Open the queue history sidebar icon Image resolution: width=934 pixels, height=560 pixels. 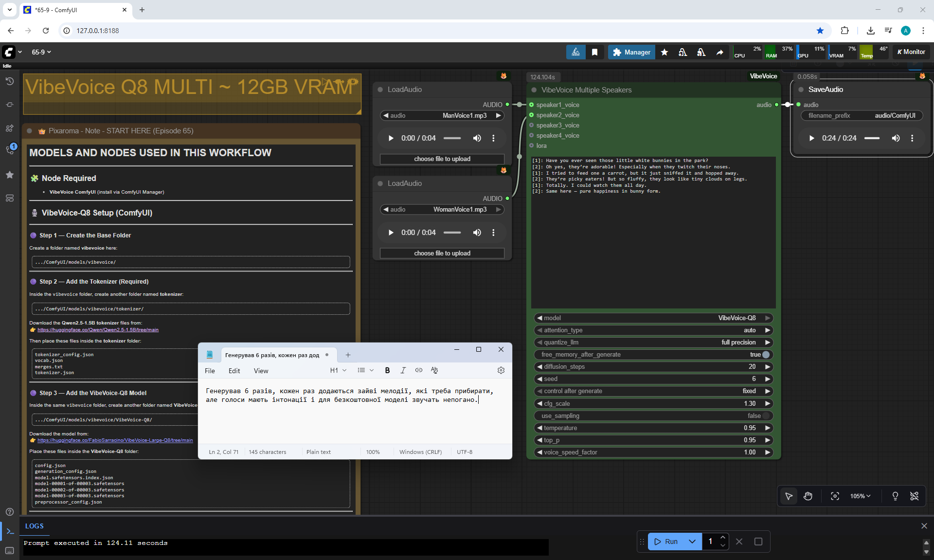[x=9, y=81]
